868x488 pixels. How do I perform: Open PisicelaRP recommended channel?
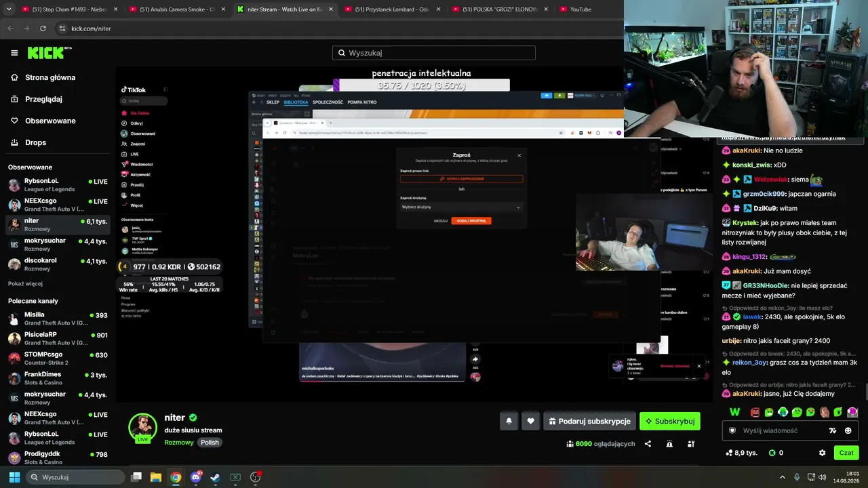pyautogui.click(x=58, y=338)
